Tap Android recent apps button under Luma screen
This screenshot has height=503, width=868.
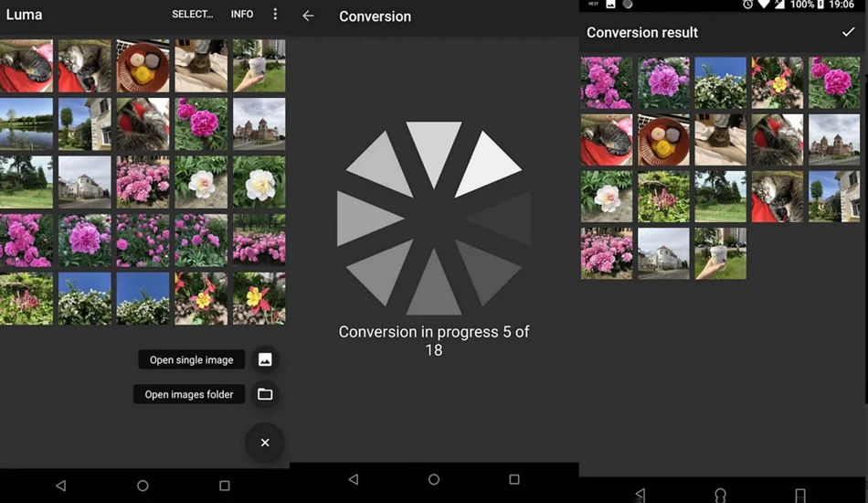(x=224, y=486)
